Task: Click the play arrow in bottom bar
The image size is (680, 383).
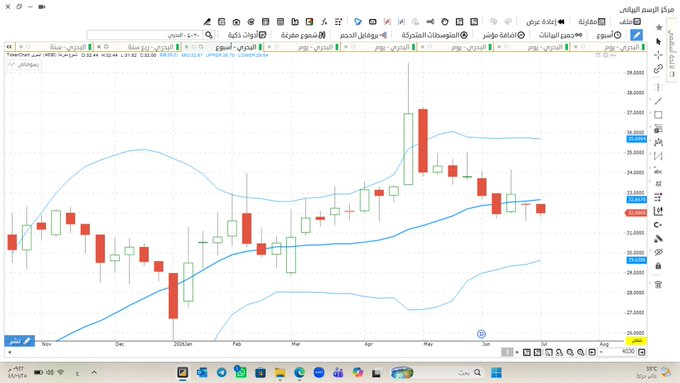Action: tap(517, 352)
